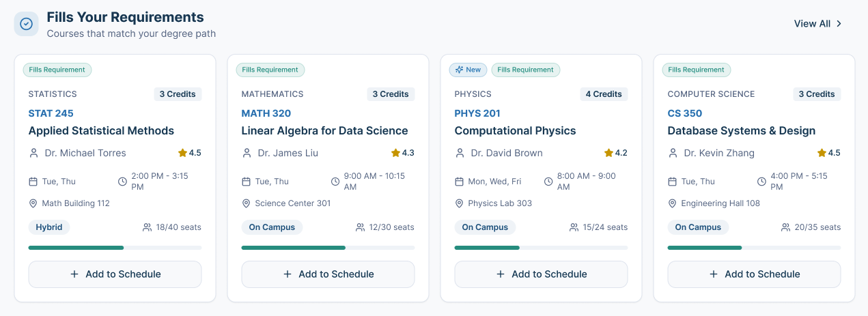This screenshot has height=316, width=868.
Task: Select the Hybrid badge on STAT 245
Action: [49, 227]
